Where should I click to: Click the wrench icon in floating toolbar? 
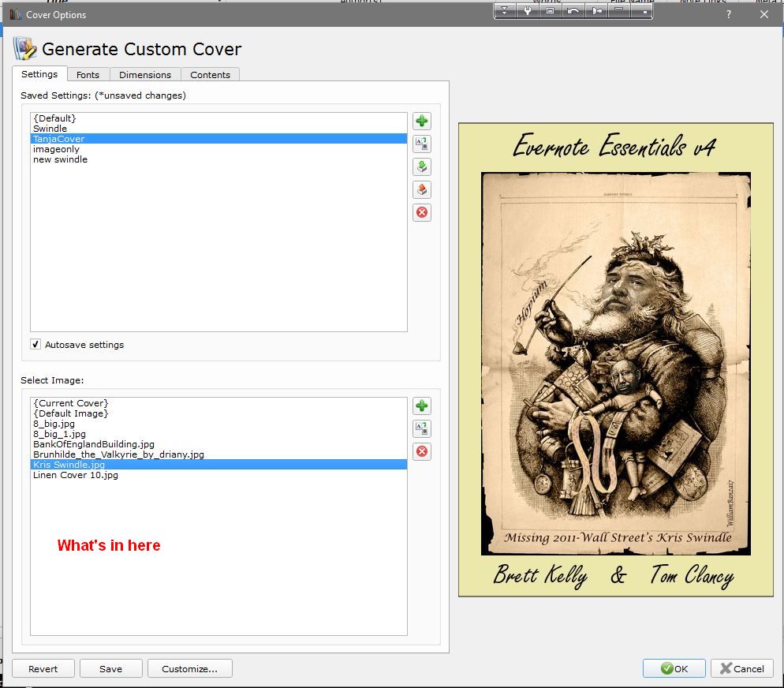[528, 10]
